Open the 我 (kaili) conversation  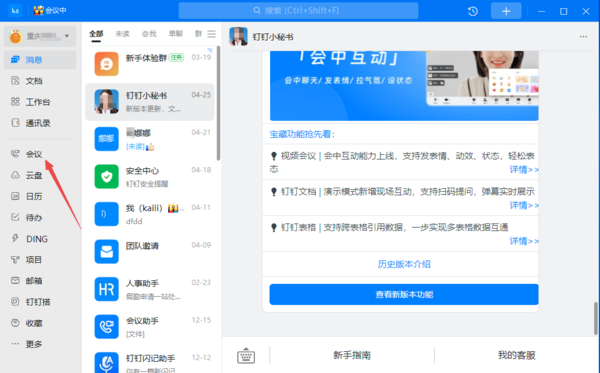click(150, 214)
